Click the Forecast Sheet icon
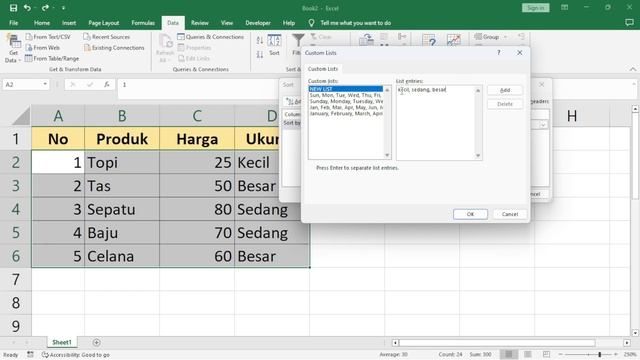640x360 pixels. click(x=453, y=40)
